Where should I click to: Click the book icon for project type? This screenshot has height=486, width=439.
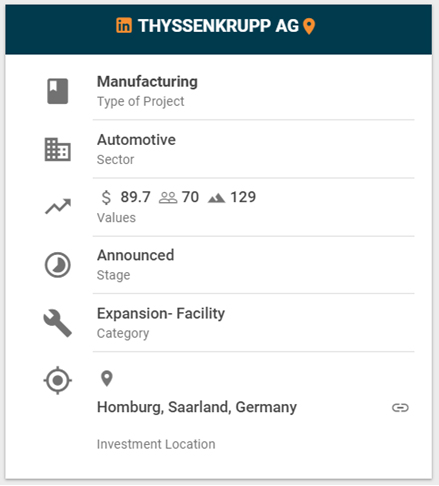58,91
